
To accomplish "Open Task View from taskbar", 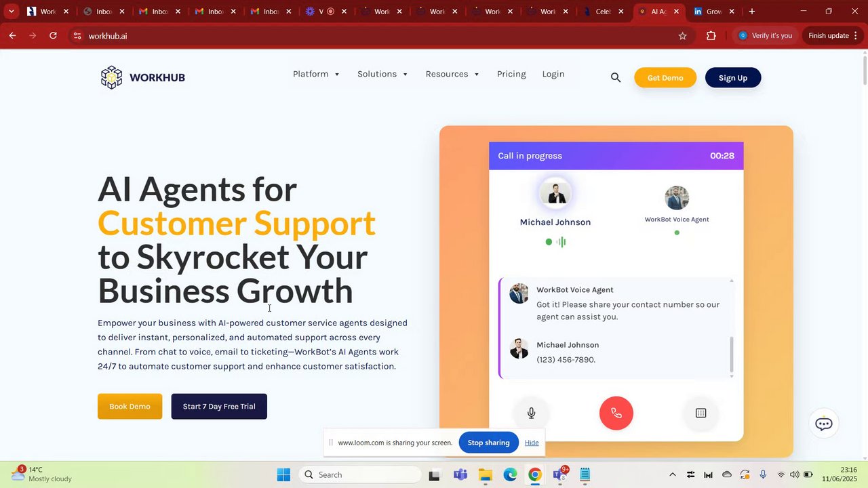I will [x=435, y=475].
